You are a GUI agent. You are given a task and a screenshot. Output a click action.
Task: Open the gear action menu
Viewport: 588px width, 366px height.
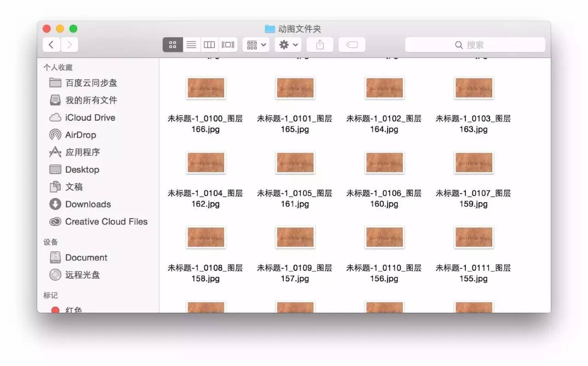click(288, 45)
